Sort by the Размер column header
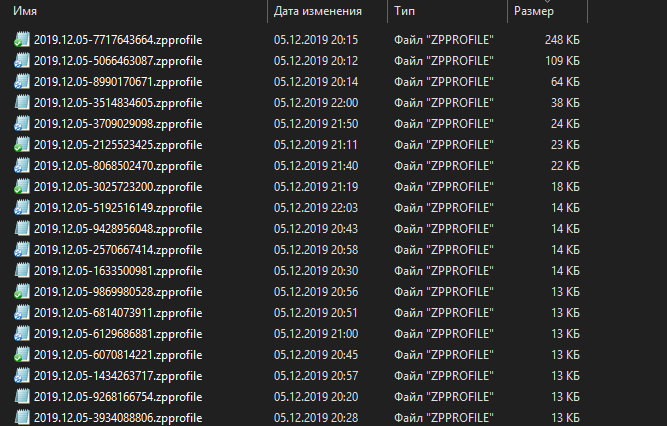 534,11
